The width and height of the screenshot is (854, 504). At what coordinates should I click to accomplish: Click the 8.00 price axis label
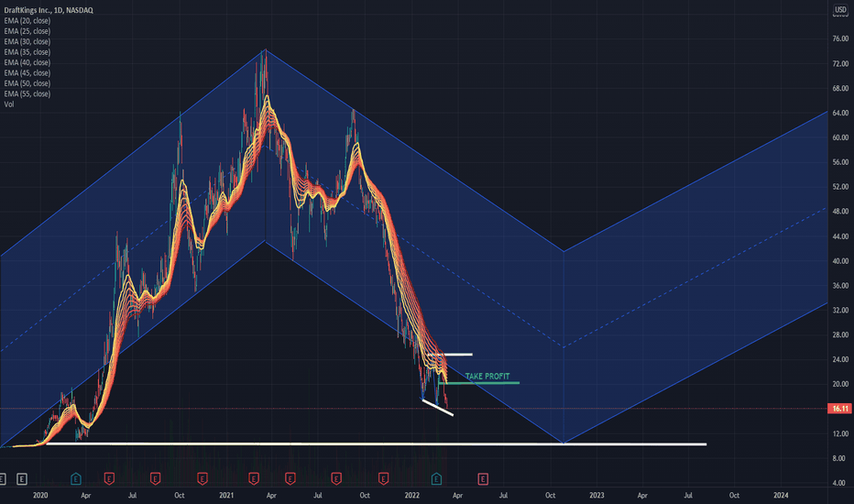click(839, 458)
